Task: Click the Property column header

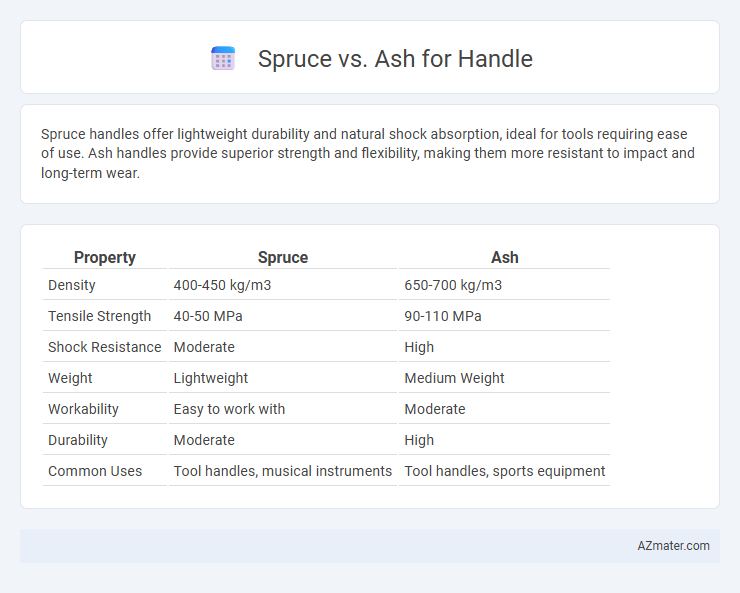Action: (105, 258)
